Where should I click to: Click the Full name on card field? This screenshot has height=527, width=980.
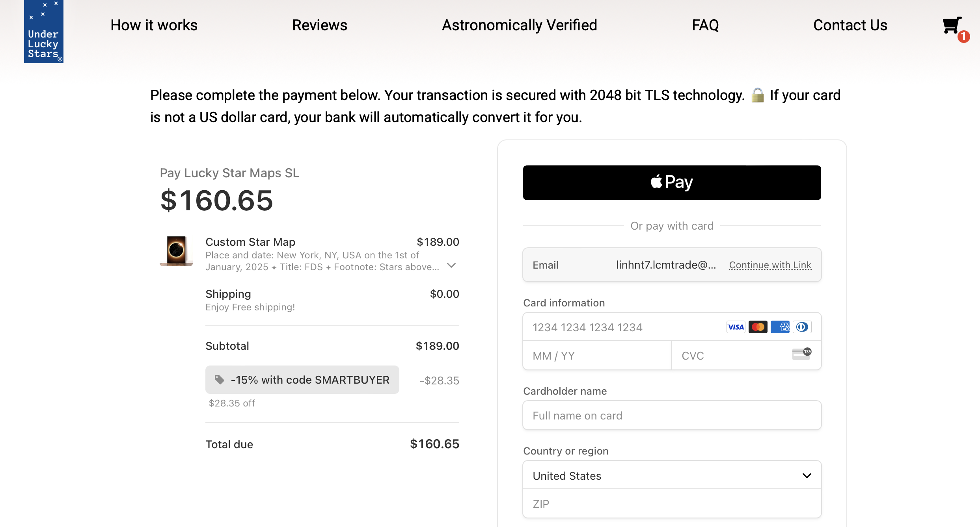tap(672, 416)
